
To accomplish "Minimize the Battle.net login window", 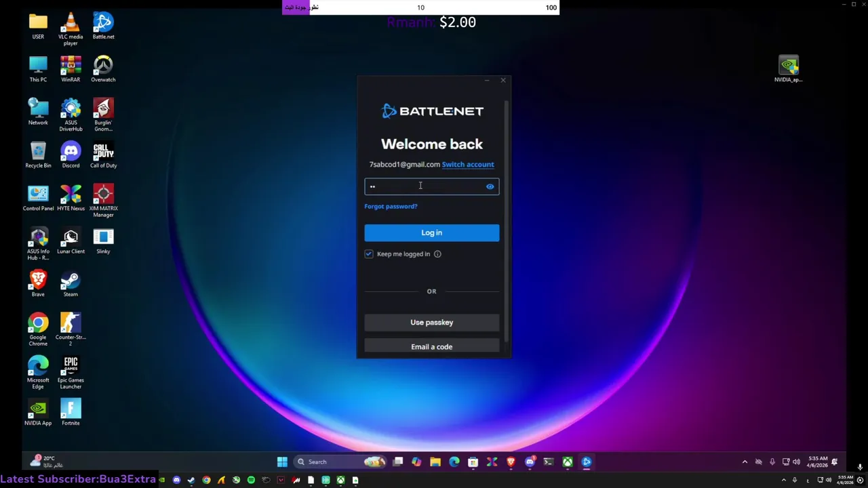I will point(487,81).
